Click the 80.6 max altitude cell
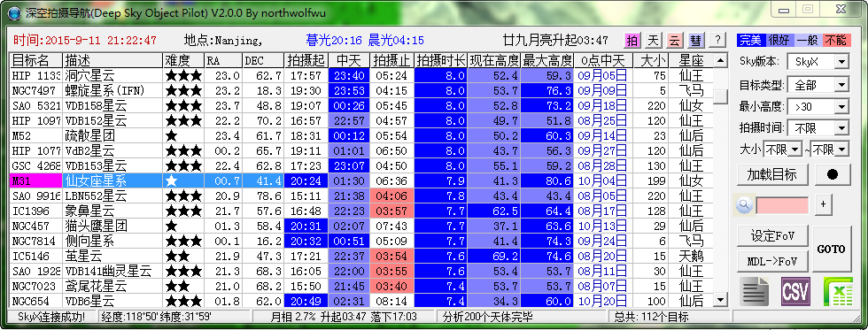The width and height of the screenshot is (868, 330). [x=547, y=180]
